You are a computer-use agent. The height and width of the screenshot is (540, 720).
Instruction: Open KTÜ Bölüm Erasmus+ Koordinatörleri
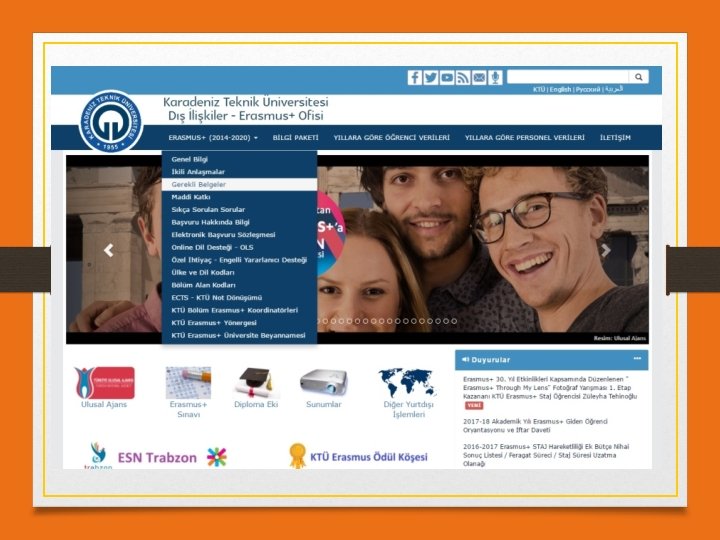coord(239,310)
